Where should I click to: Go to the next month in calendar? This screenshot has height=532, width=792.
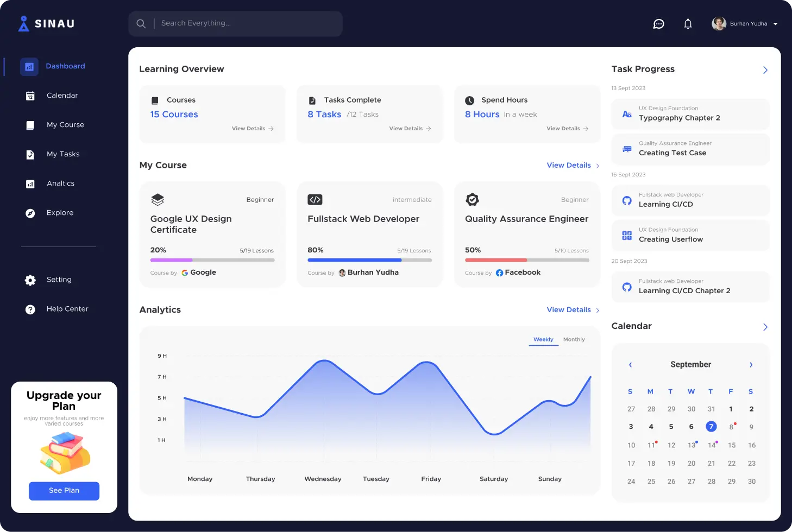(751, 365)
